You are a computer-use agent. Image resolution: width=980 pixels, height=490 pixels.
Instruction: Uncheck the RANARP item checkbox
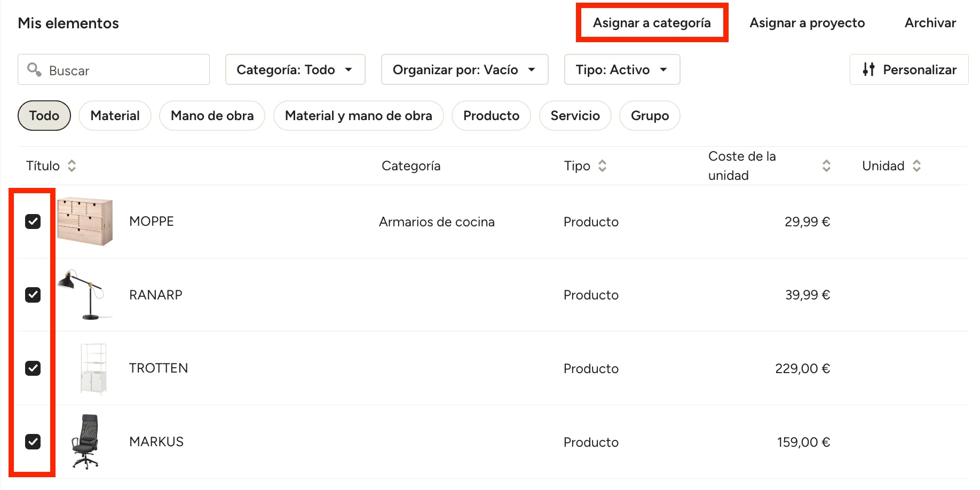[x=33, y=295]
